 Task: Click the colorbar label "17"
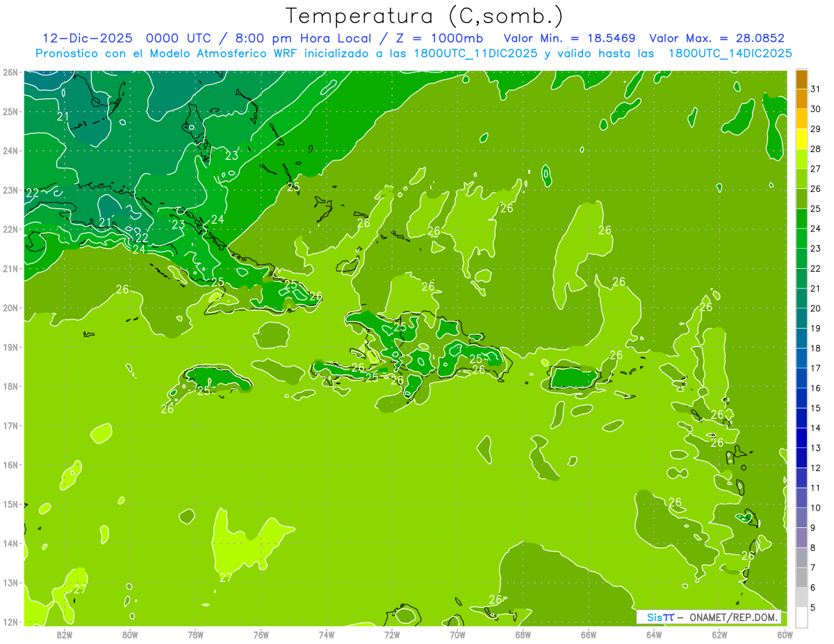pos(815,368)
